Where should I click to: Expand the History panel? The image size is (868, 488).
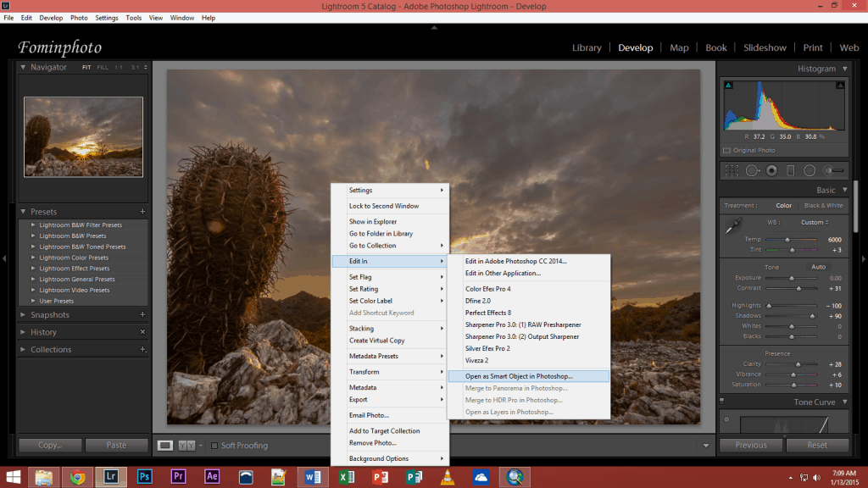23,332
